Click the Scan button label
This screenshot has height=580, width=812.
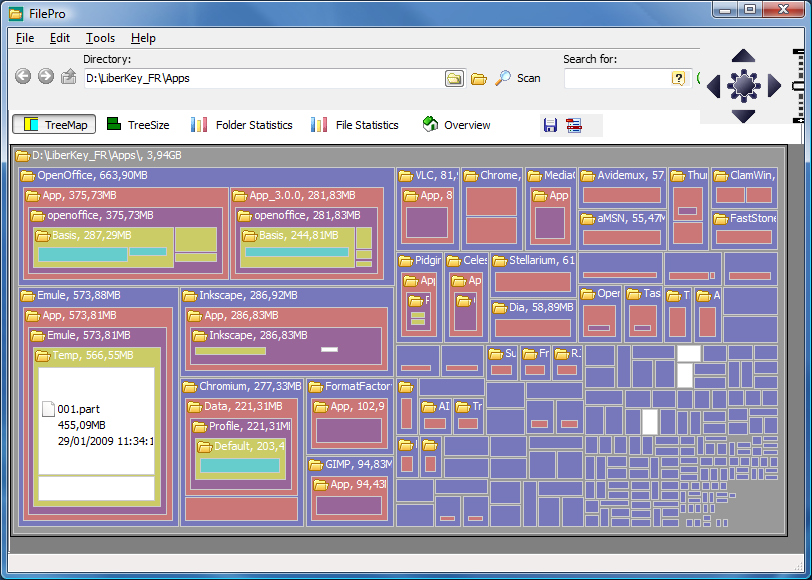pyautogui.click(x=528, y=78)
